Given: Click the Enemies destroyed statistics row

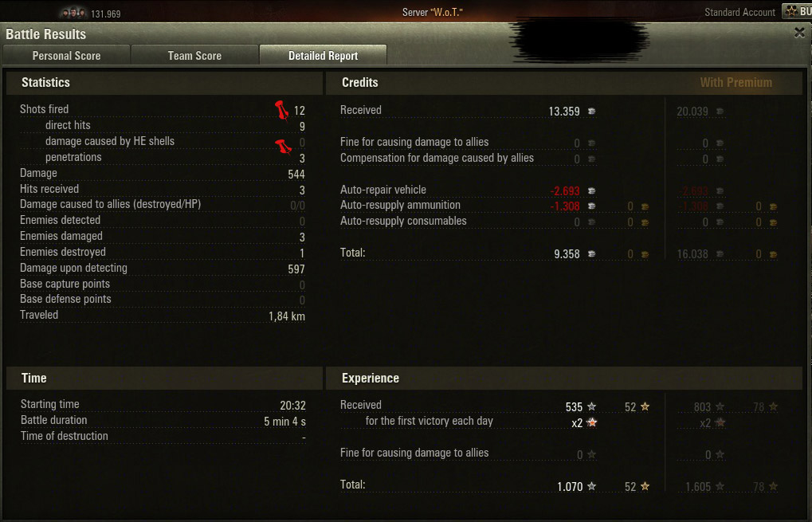Looking at the screenshot, I should point(163,252).
